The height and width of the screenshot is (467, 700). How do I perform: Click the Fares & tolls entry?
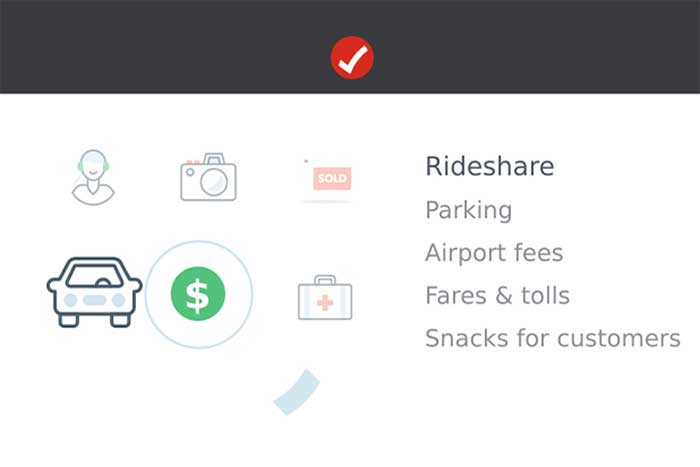pyautogui.click(x=497, y=296)
